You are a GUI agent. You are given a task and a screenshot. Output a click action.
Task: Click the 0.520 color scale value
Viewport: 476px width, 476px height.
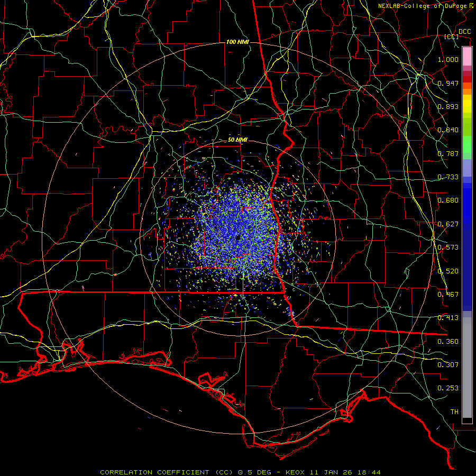tap(448, 271)
